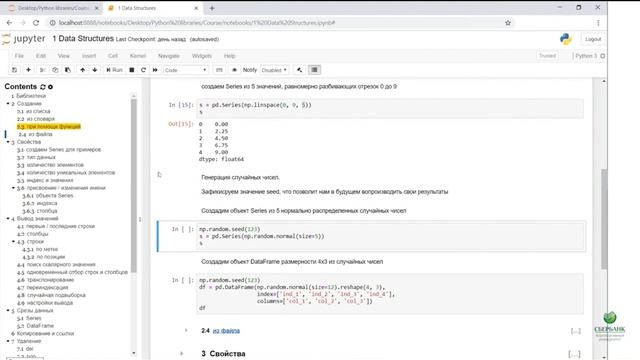Screen dimensions: 640x360
Task: Click the Python 3 kernel indicator
Action: (x=590, y=56)
